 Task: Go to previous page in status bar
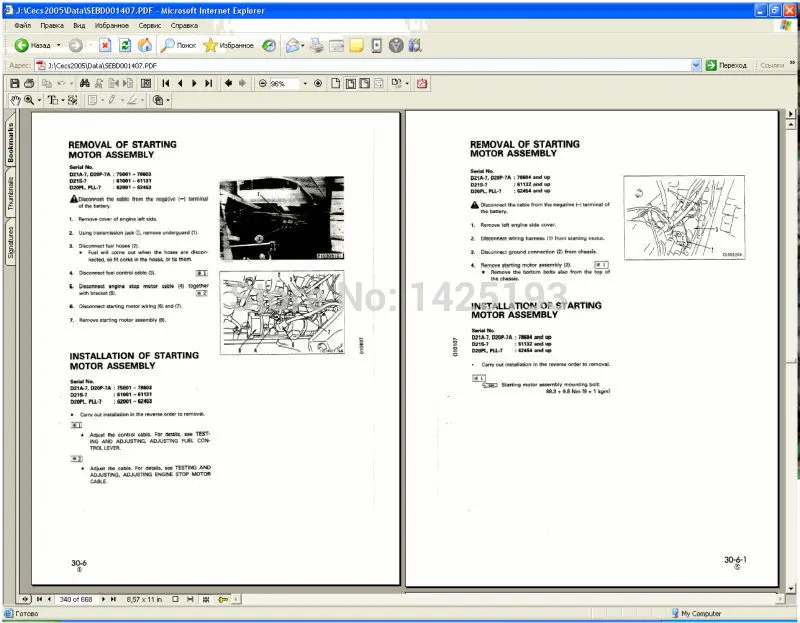coord(49,600)
